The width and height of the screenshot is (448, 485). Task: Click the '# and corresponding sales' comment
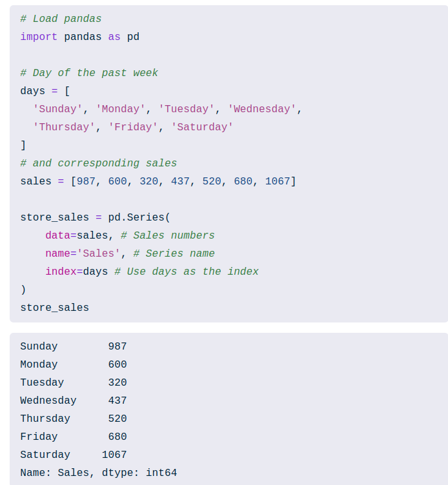click(x=98, y=163)
